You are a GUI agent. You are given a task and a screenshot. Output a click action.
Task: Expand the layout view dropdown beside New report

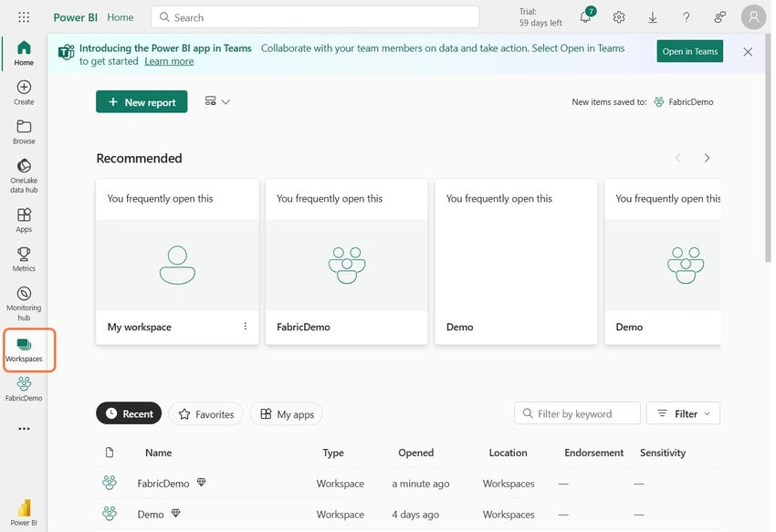tap(217, 101)
